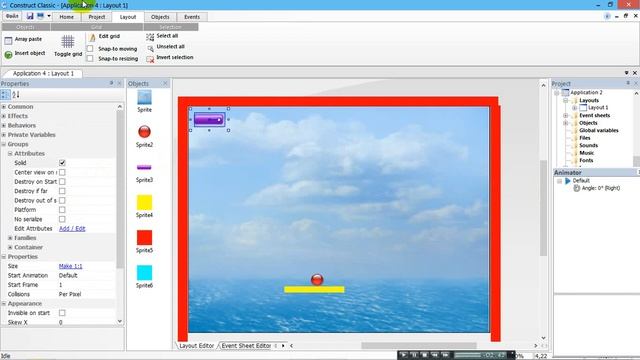This screenshot has width=640, height=360.
Task: Select Global variables in Project tree
Action: (x=599, y=131)
